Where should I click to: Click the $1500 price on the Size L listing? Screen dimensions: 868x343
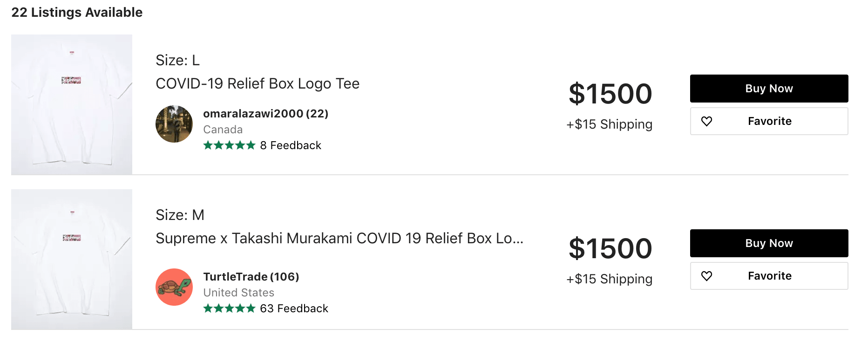610,94
